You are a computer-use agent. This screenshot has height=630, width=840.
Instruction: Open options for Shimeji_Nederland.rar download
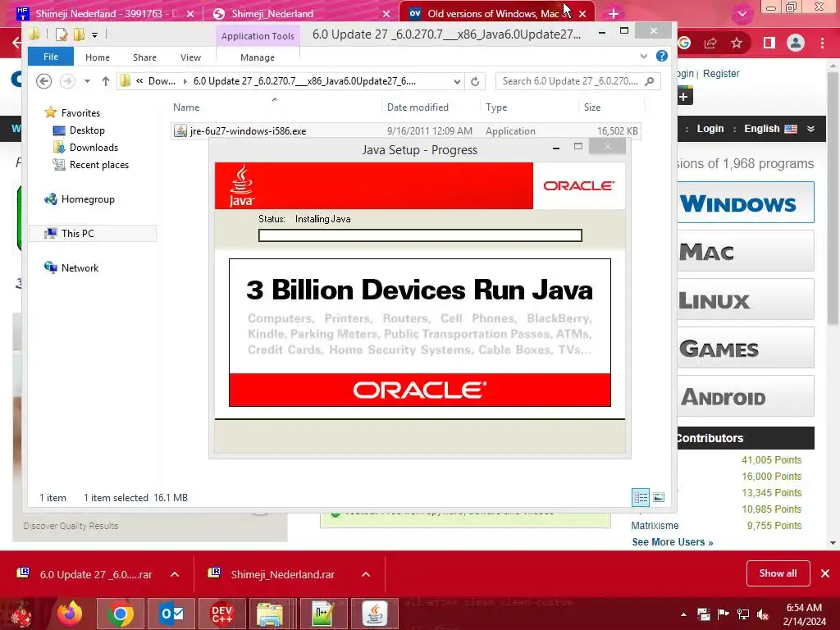(366, 574)
